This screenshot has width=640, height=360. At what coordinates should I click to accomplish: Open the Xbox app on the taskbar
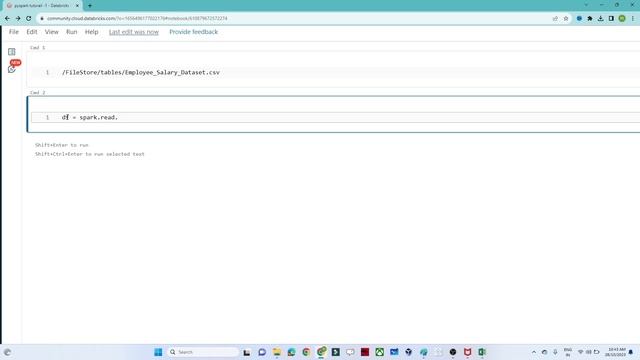coord(380,352)
